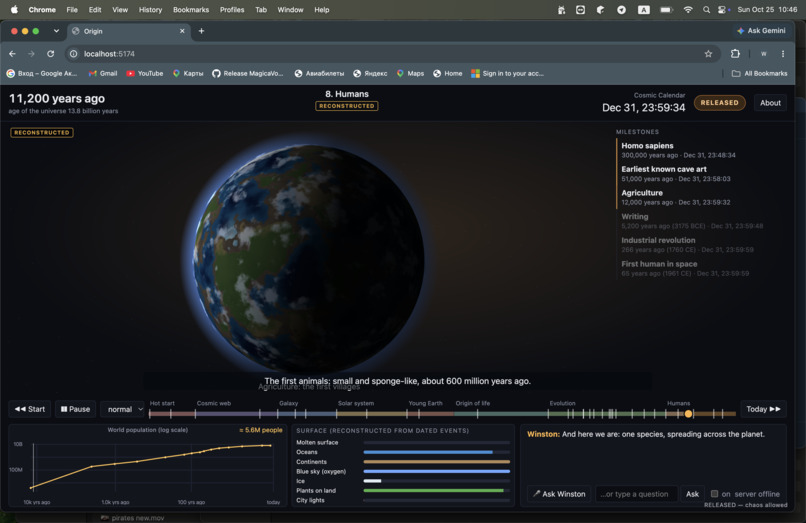Viewport: 806px width, 523px height.
Task: Click the Agriculture milestone
Action: (x=675, y=197)
